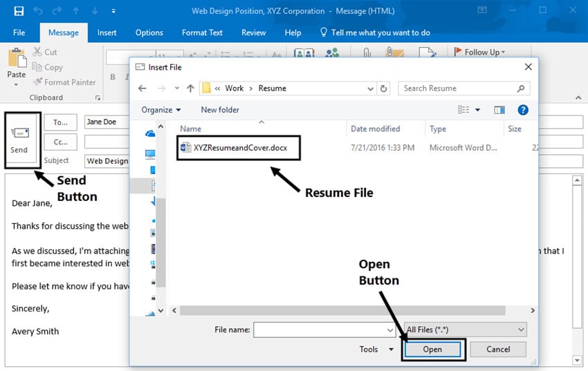Click the Cc... button
Screen dimensions: 588x371
pos(60,142)
